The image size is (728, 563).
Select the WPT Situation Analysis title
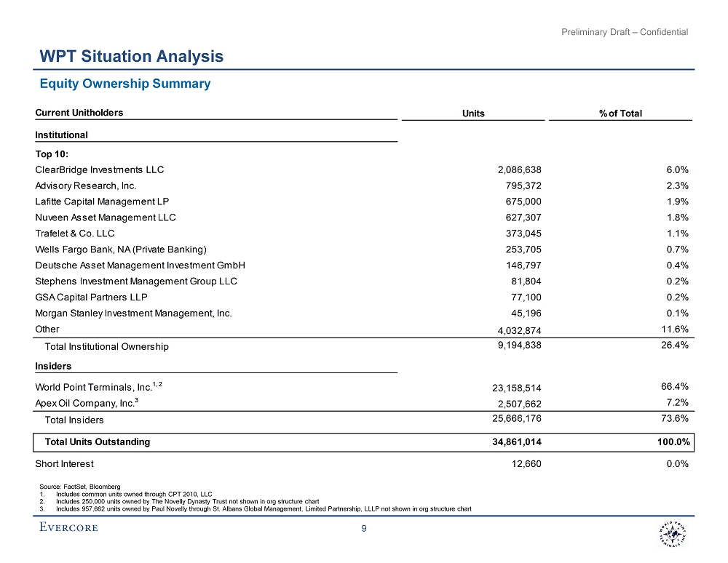[x=132, y=56]
